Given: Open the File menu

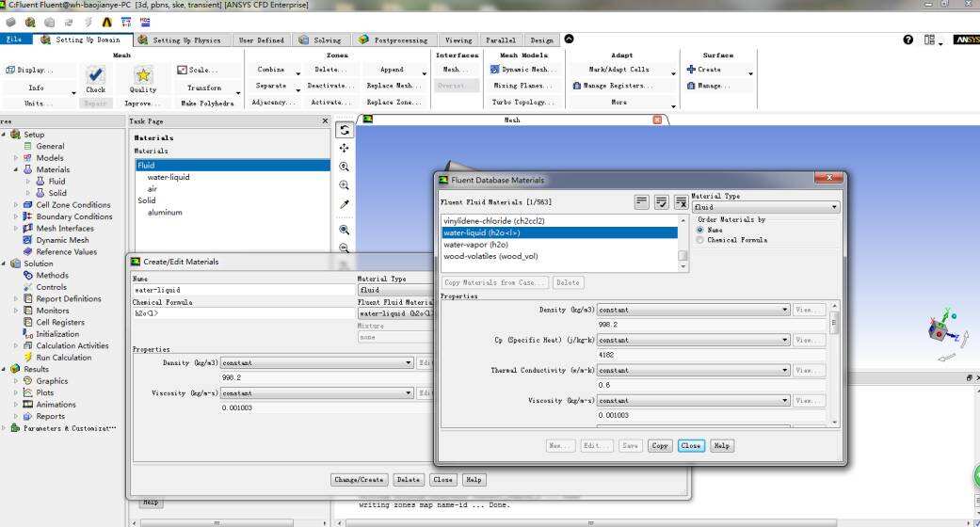Looking at the screenshot, I should [15, 40].
